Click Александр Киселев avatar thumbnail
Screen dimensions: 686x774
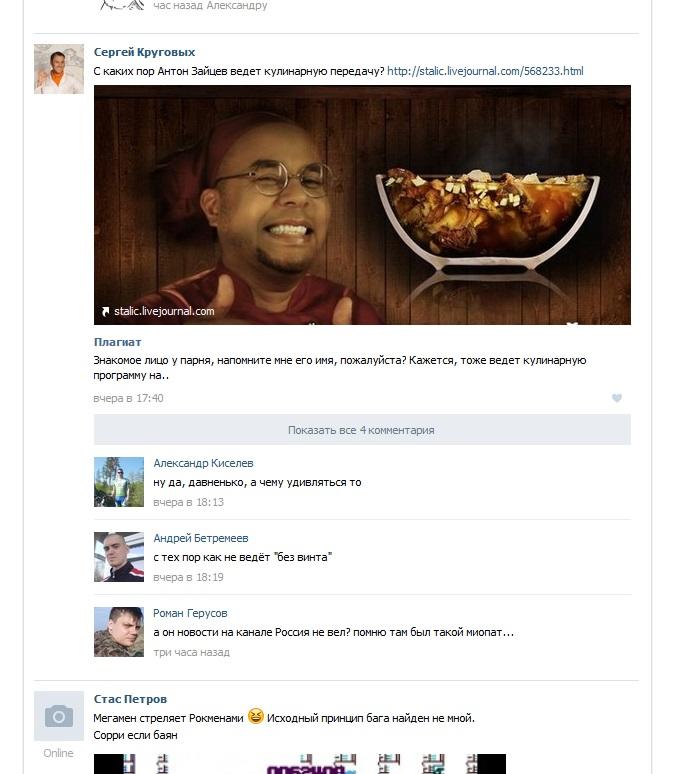(x=119, y=482)
